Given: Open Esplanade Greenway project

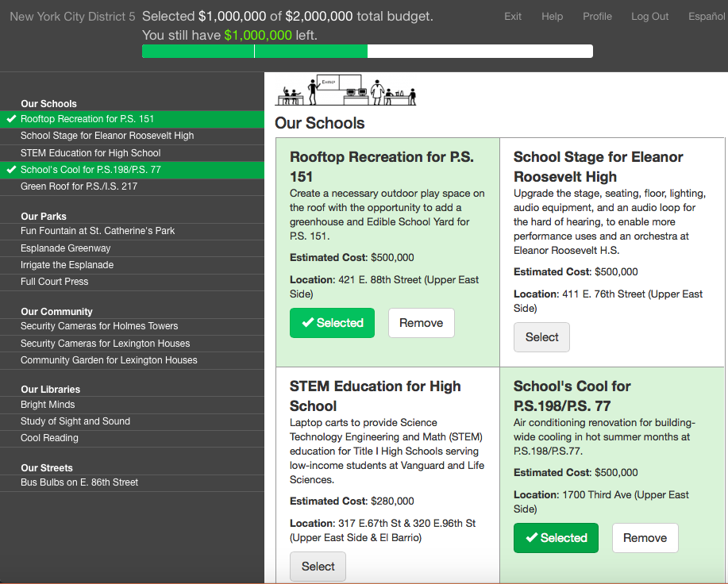Looking at the screenshot, I should point(132,248).
